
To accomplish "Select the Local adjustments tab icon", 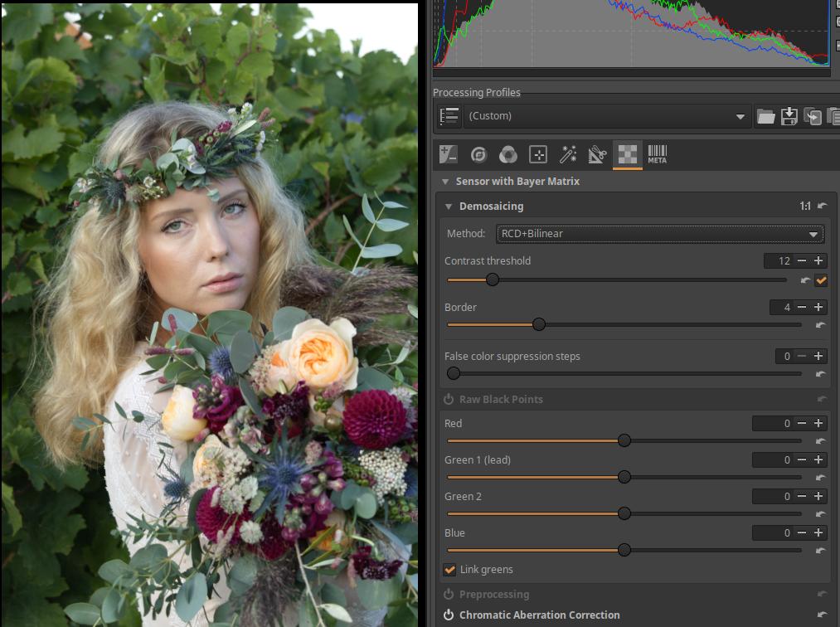I will pos(538,154).
